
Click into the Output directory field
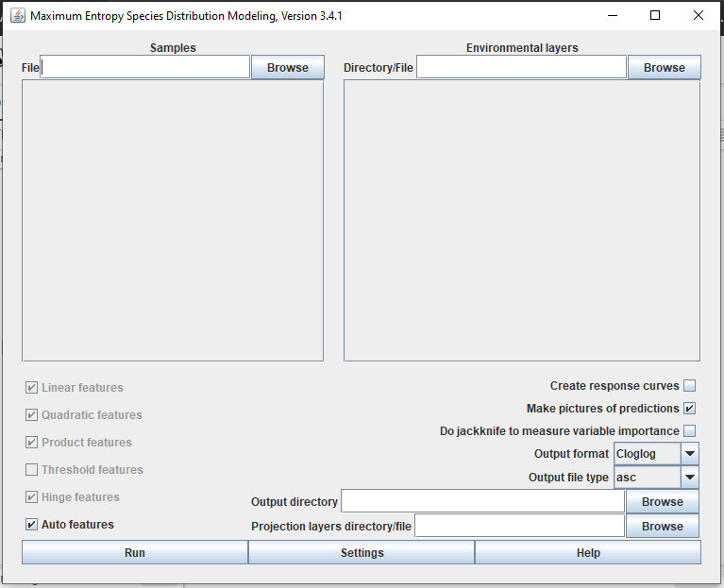pyautogui.click(x=482, y=501)
